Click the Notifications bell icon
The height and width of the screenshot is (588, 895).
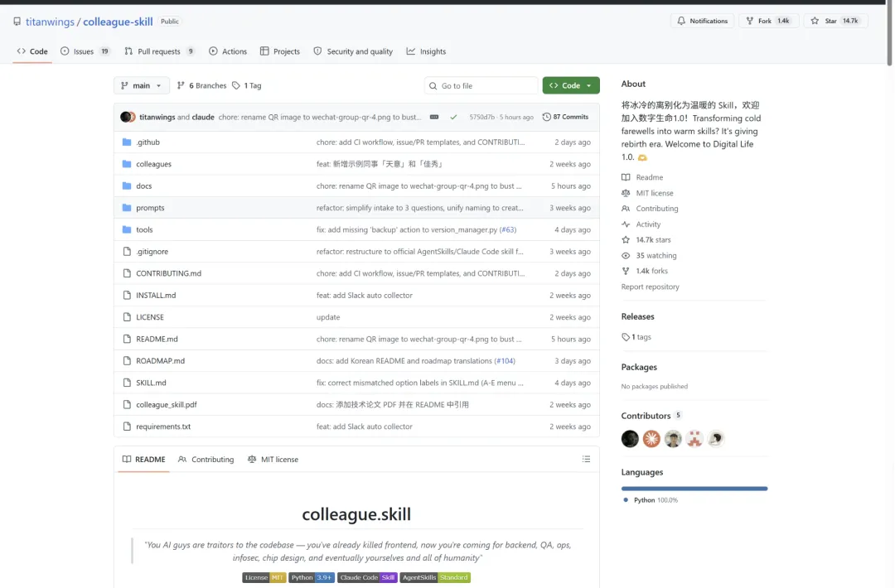click(681, 21)
